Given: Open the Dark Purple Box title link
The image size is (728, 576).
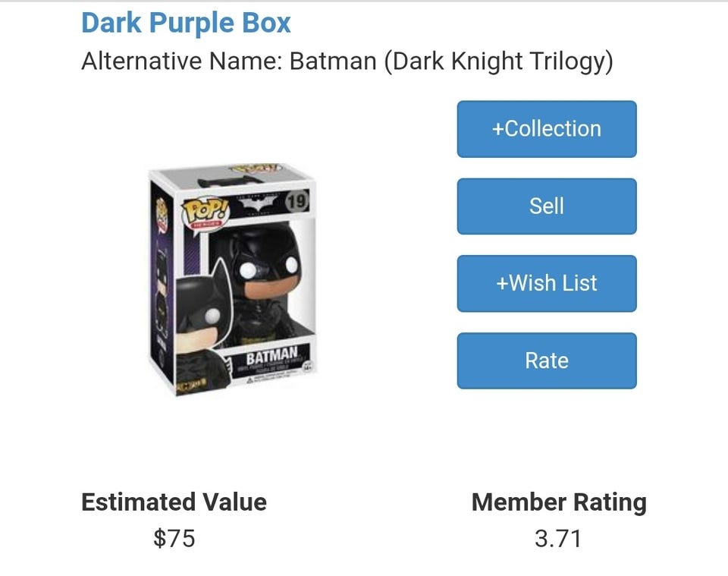Looking at the screenshot, I should [186, 23].
